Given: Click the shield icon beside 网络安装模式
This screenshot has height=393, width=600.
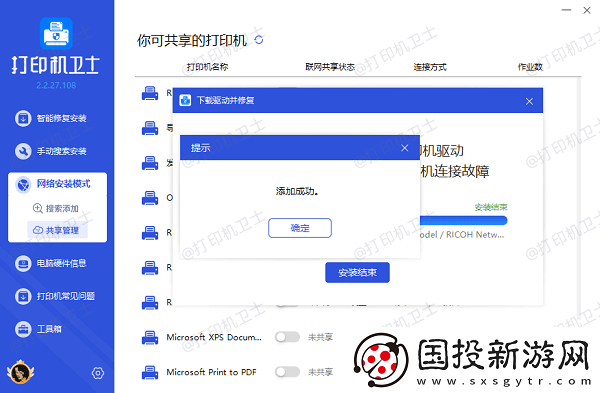Looking at the screenshot, I should (x=23, y=184).
